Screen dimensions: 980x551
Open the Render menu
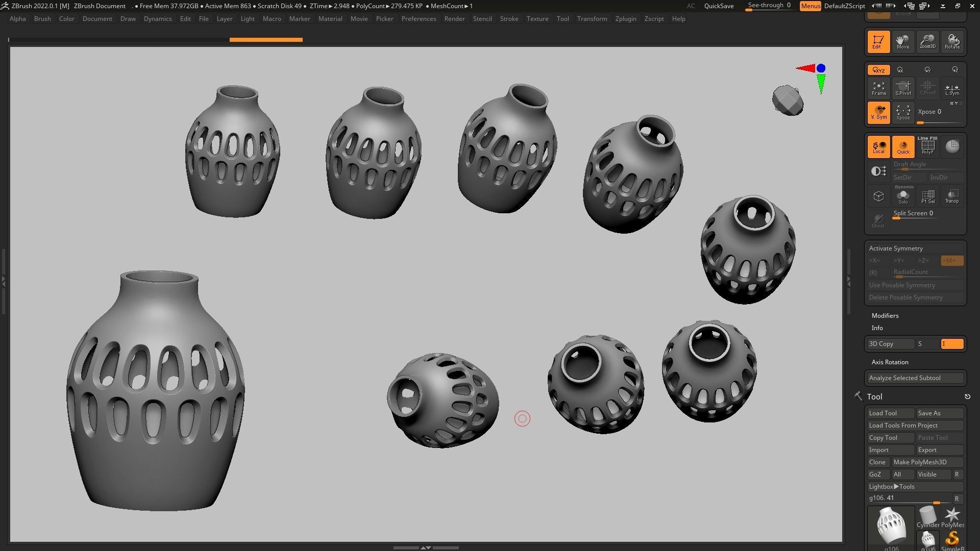tap(454, 19)
